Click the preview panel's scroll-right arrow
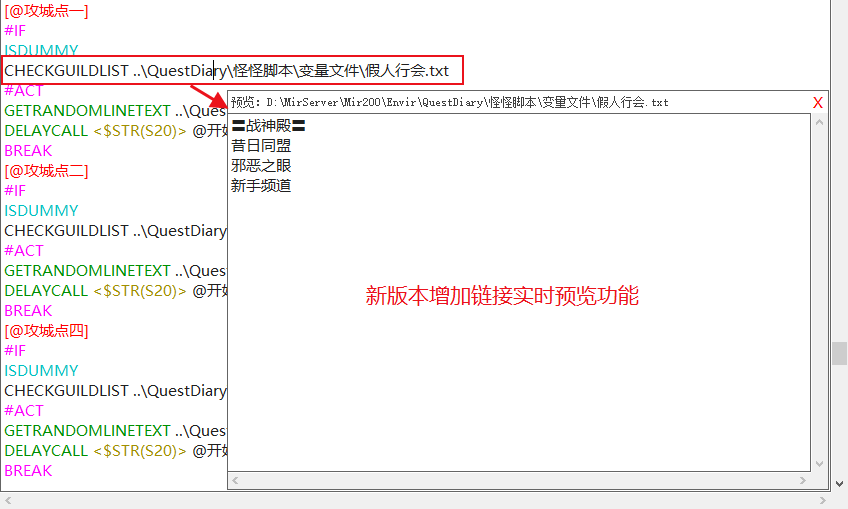Viewport: 848px width, 509px height. click(803, 480)
